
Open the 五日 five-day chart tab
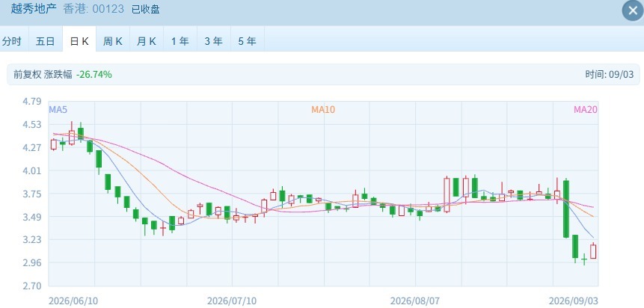(x=45, y=40)
